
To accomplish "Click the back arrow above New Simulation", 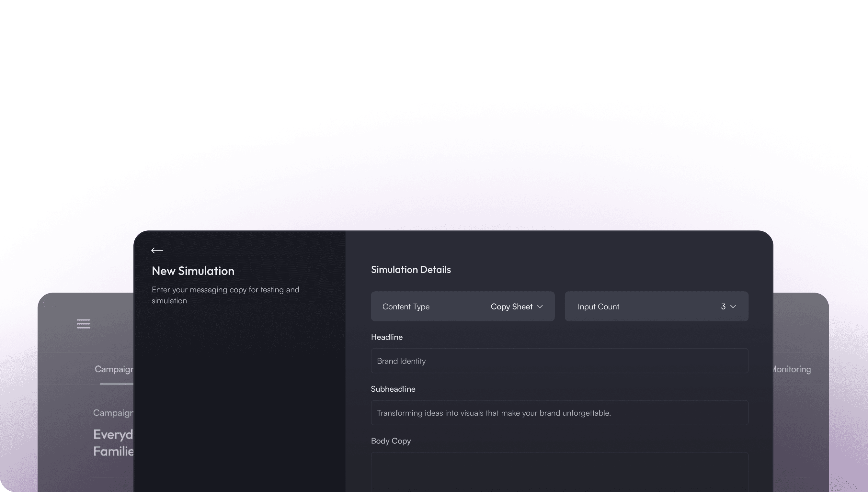I will click(x=157, y=251).
